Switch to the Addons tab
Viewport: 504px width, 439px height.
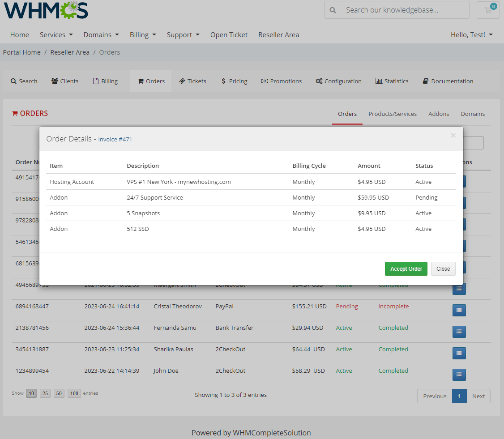pyautogui.click(x=439, y=114)
